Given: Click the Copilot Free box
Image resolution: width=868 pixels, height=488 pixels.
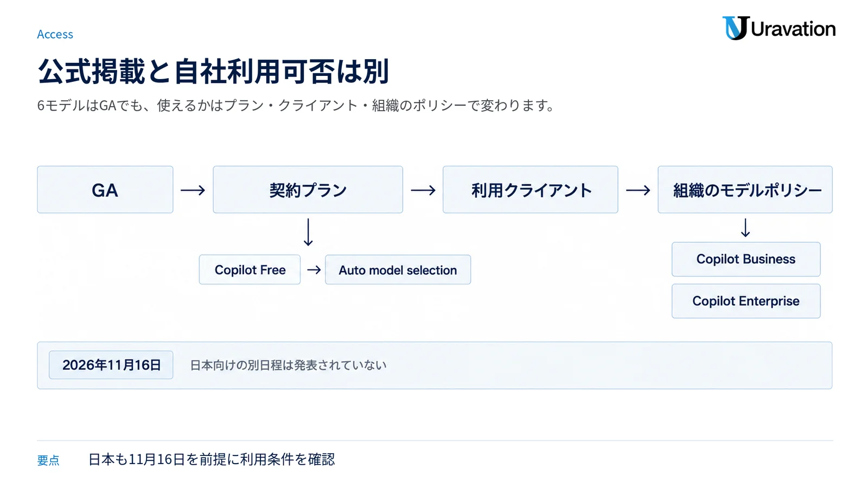Looking at the screenshot, I should (x=250, y=269).
